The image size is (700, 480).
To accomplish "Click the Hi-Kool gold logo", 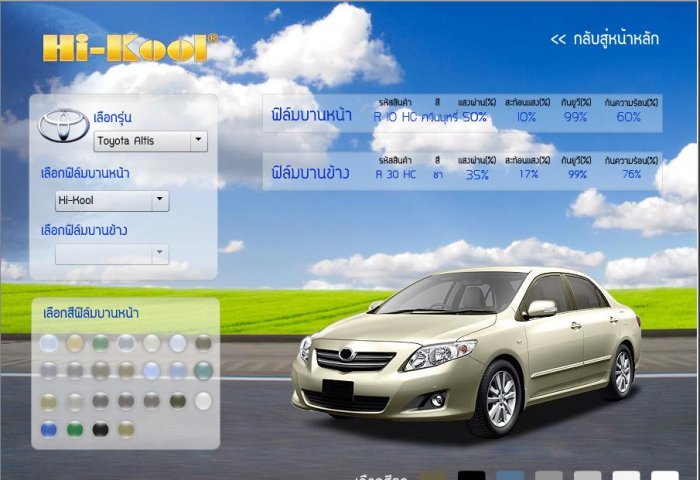I will tap(129, 48).
